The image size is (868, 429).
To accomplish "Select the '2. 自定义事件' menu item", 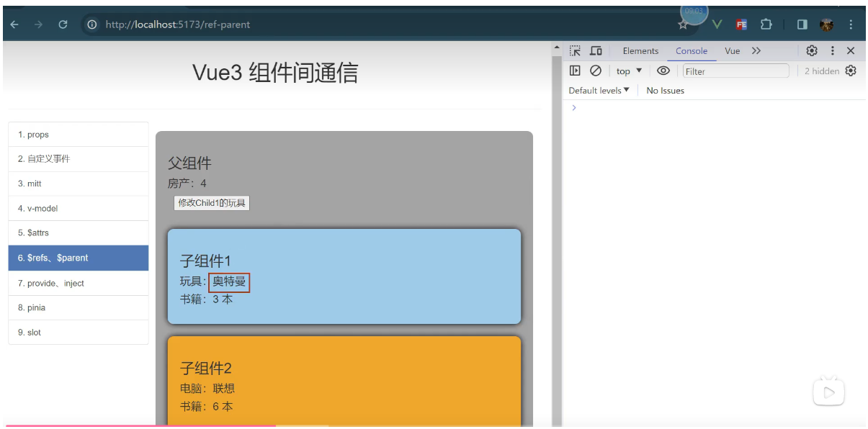I will click(79, 159).
